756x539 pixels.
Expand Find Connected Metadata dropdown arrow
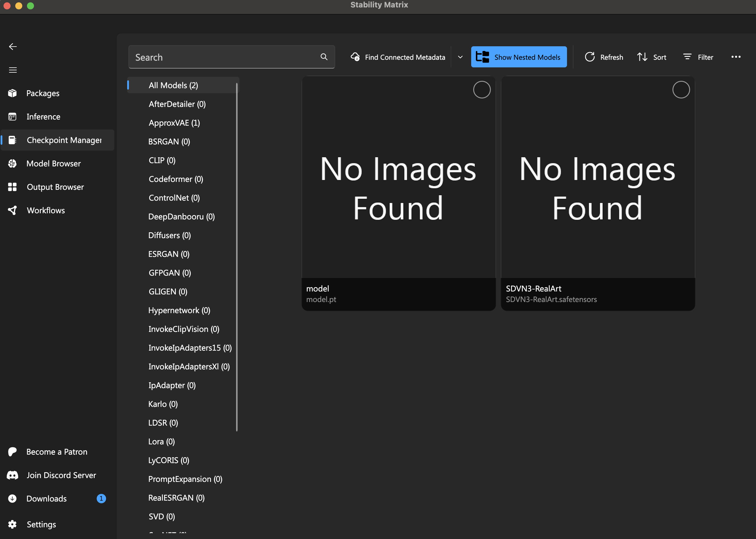(460, 57)
